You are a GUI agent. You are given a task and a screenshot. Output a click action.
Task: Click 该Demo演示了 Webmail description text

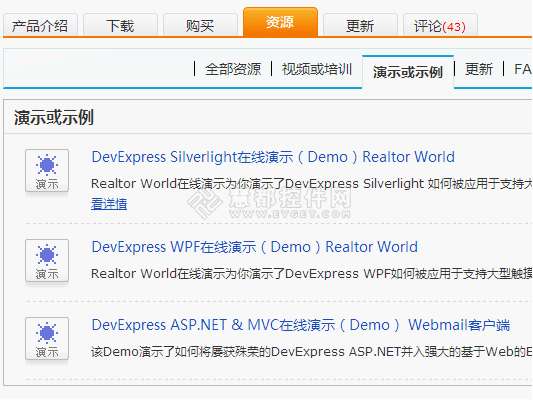312,352
